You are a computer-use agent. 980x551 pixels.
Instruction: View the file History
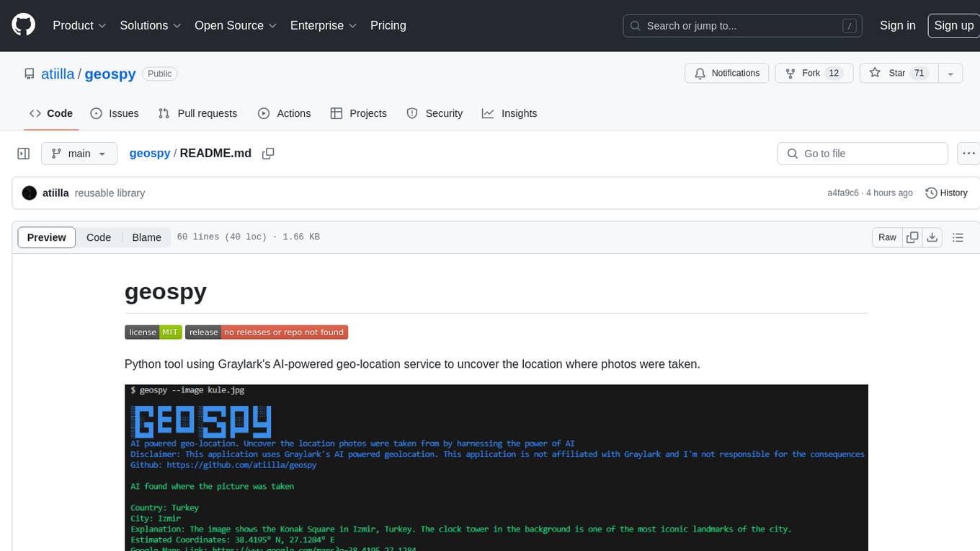point(946,193)
